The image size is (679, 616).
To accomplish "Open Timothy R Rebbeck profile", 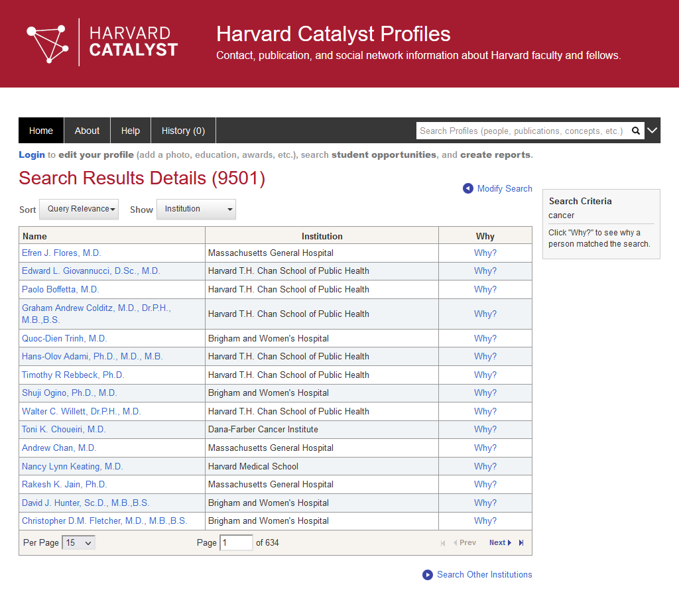I will pyautogui.click(x=73, y=375).
